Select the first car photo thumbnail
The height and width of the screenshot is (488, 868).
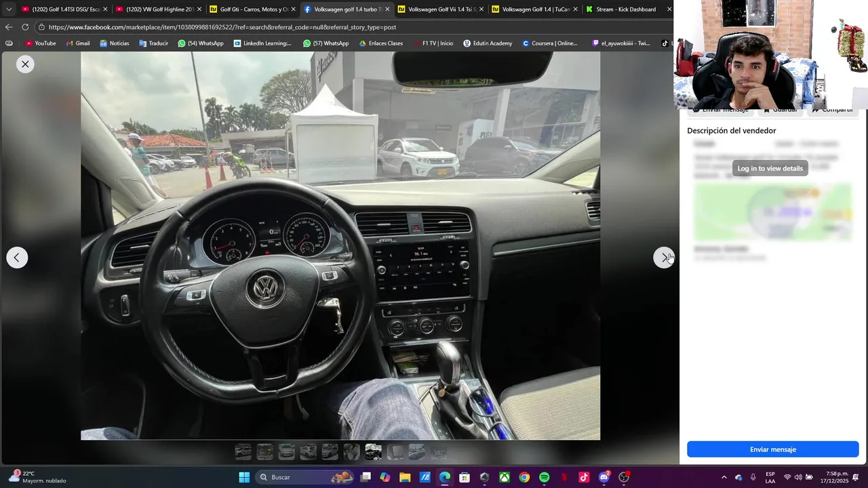tap(243, 451)
